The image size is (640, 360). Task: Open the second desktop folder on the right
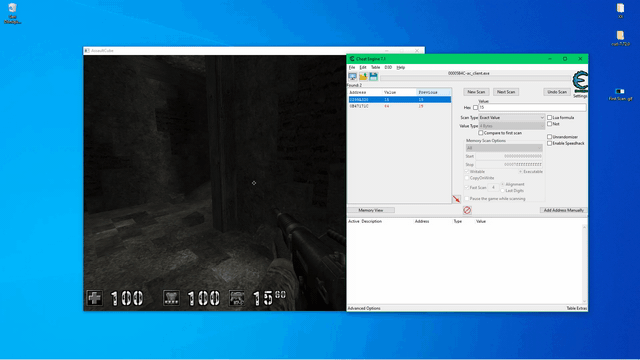(620, 38)
